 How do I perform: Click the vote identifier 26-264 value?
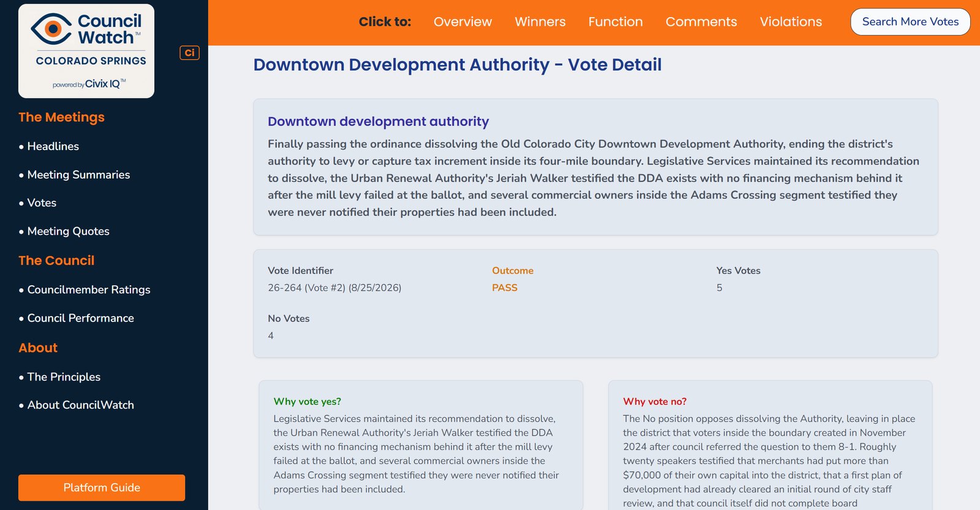coord(334,288)
